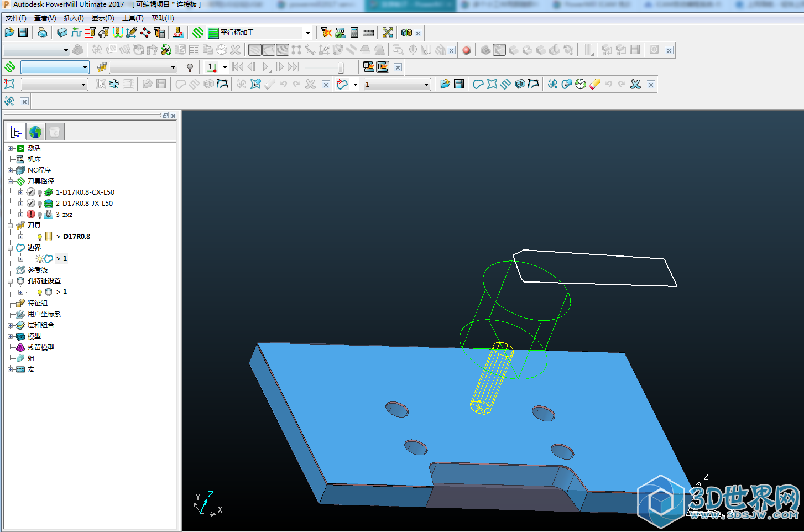The image size is (804, 532).
Task: Select the 用户坐标系 tree item
Action: coord(44,314)
